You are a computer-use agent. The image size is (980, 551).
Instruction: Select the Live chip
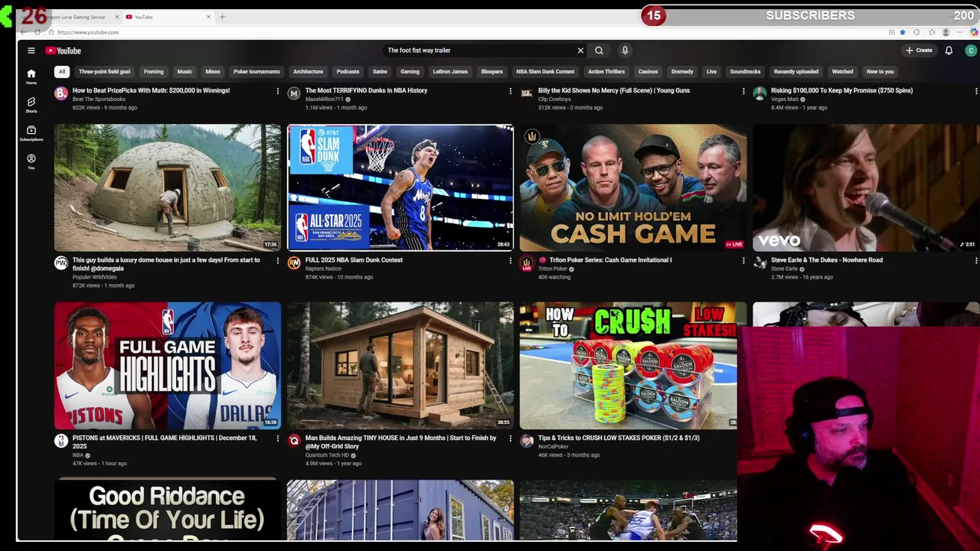click(x=711, y=72)
